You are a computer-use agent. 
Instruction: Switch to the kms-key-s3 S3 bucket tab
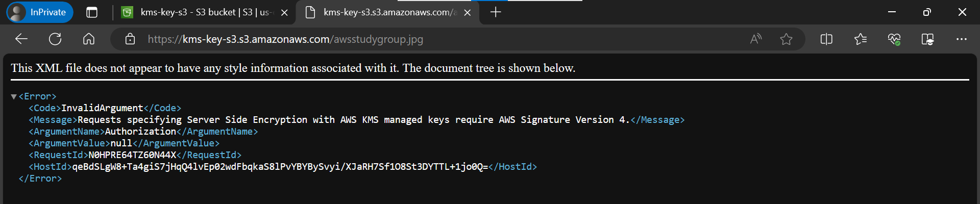pos(204,12)
